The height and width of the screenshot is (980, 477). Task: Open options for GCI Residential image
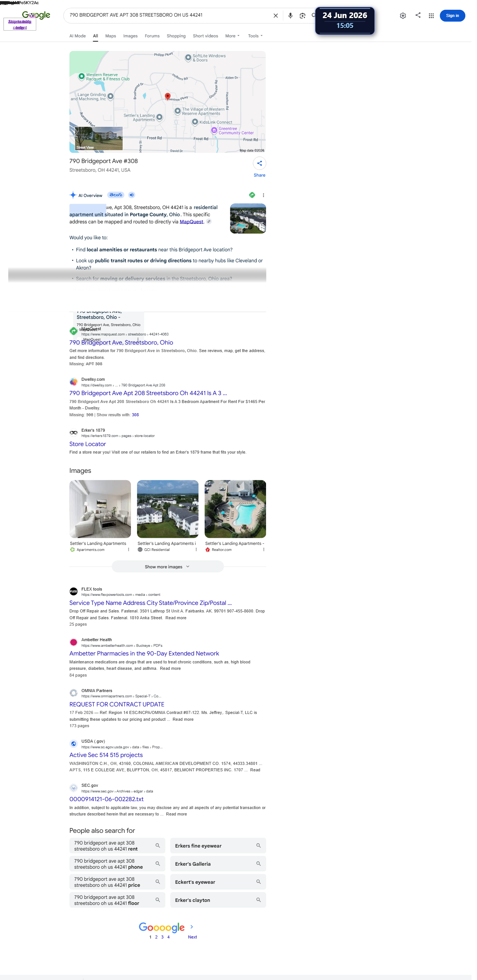[x=198, y=556]
